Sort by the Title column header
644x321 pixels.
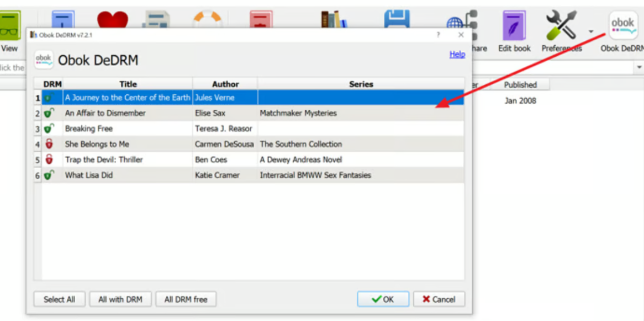[x=128, y=84]
